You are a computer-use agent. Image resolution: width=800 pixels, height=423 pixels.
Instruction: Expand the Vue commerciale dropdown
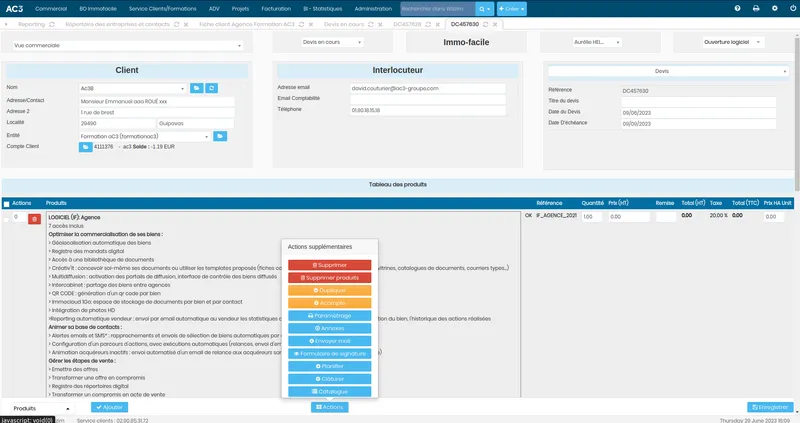coord(128,45)
